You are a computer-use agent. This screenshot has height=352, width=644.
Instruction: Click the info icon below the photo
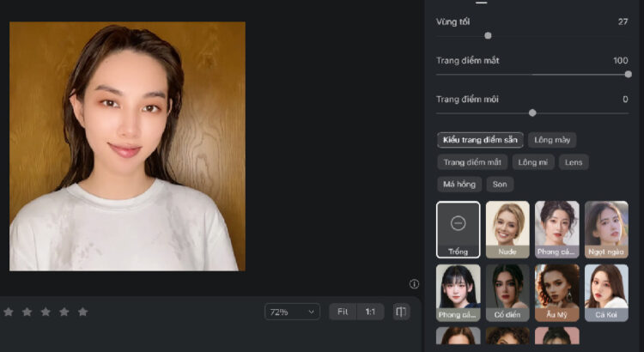coord(414,284)
